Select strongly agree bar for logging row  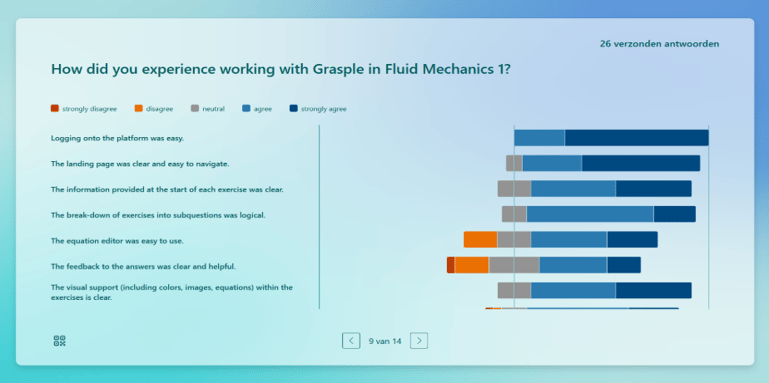[637, 138]
